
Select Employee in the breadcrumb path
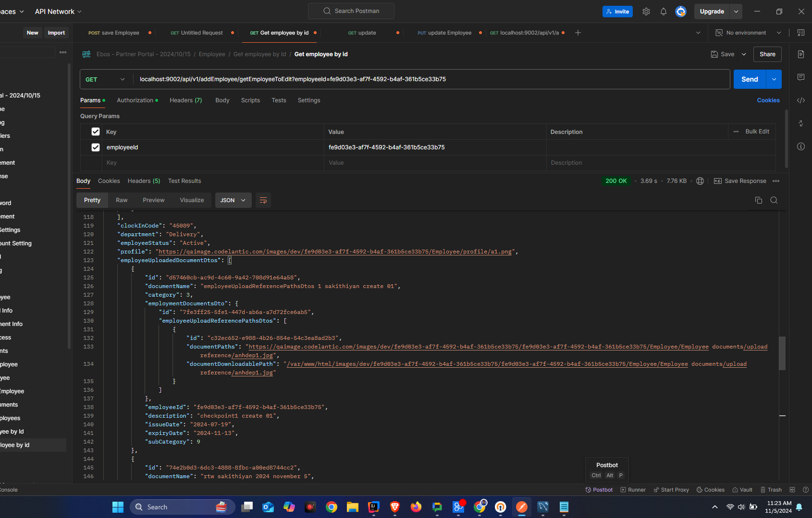(x=212, y=54)
